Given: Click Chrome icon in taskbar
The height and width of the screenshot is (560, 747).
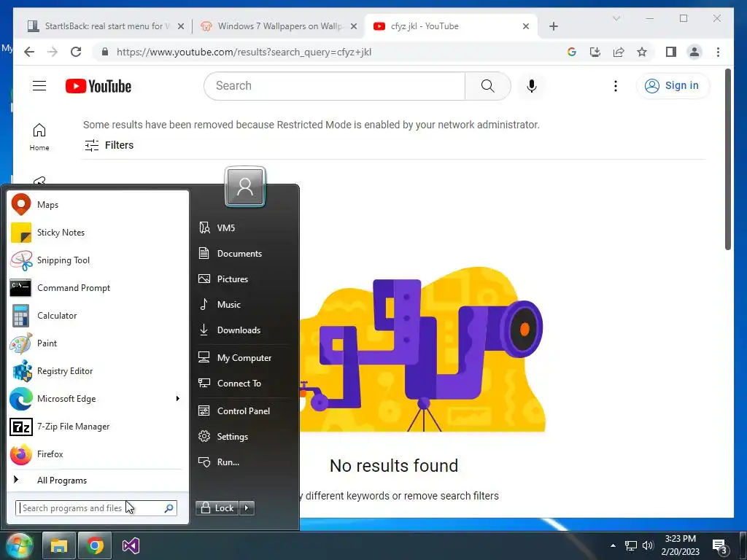Looking at the screenshot, I should pyautogui.click(x=95, y=545).
